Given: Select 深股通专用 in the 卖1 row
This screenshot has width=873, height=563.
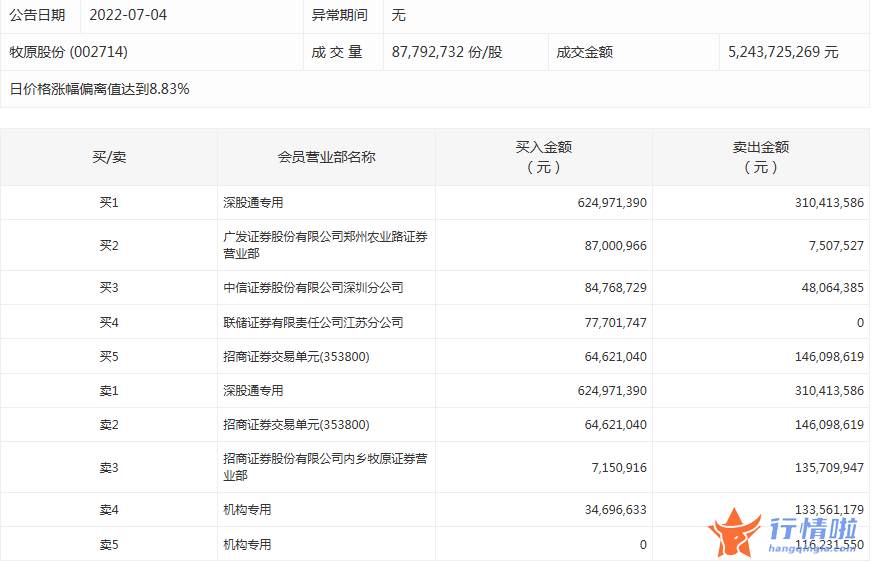Looking at the screenshot, I should pyautogui.click(x=253, y=391).
